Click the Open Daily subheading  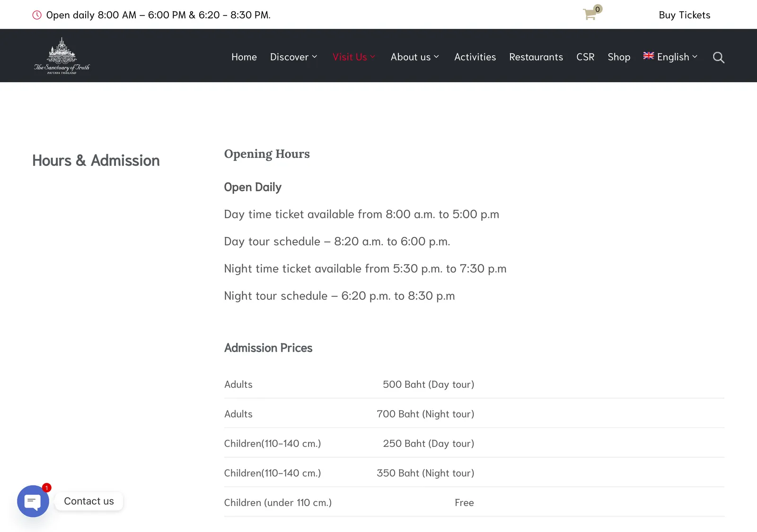pos(253,187)
